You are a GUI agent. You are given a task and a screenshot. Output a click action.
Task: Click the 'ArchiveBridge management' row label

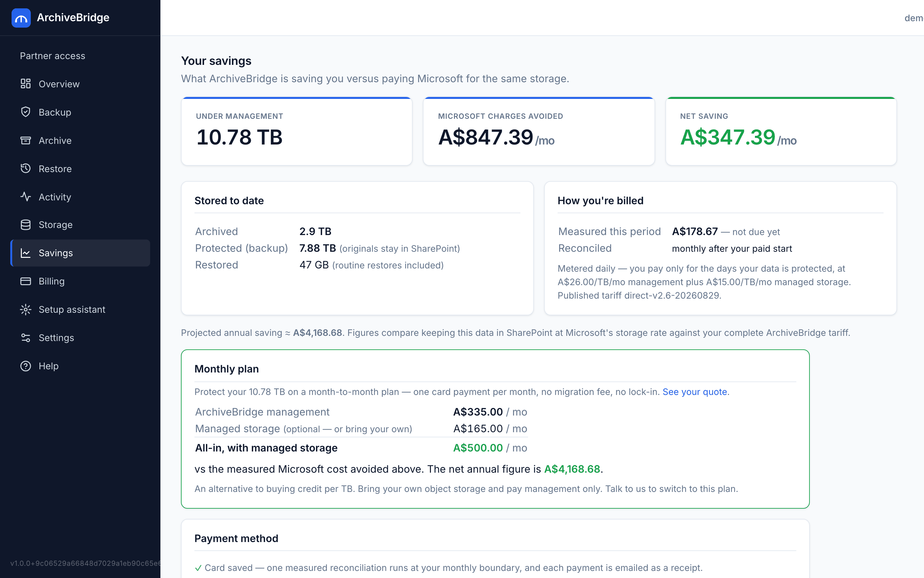click(x=262, y=412)
